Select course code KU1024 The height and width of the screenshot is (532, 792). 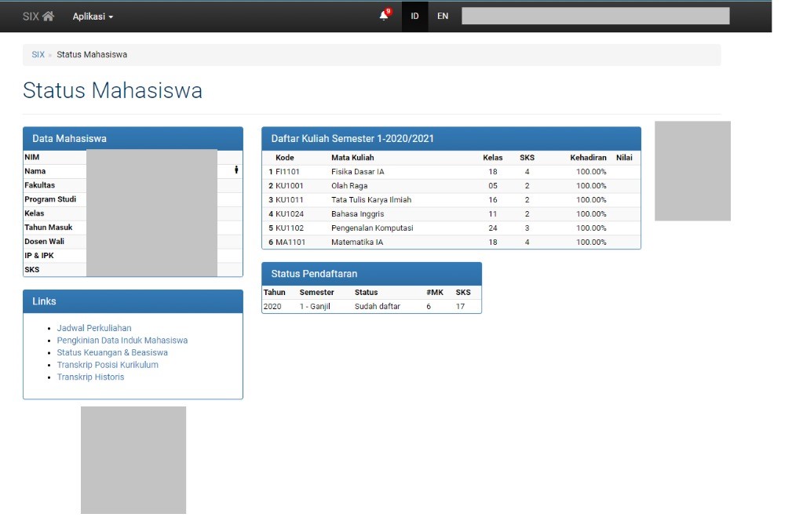click(290, 214)
